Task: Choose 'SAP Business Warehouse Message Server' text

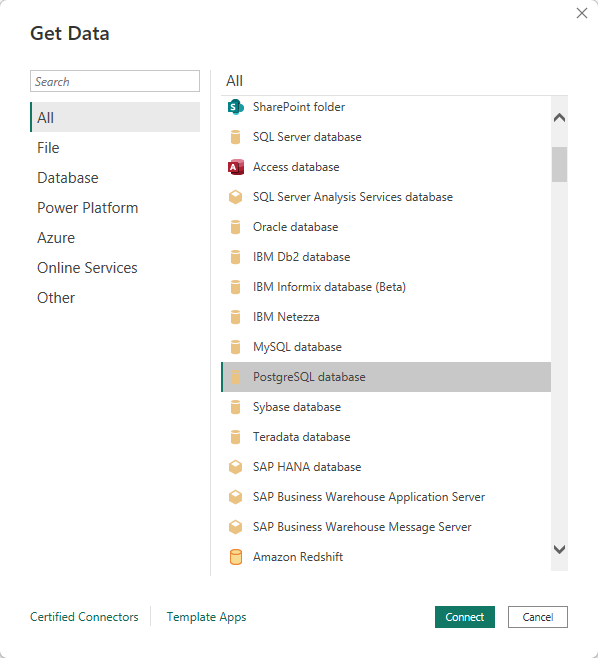Action: point(362,527)
